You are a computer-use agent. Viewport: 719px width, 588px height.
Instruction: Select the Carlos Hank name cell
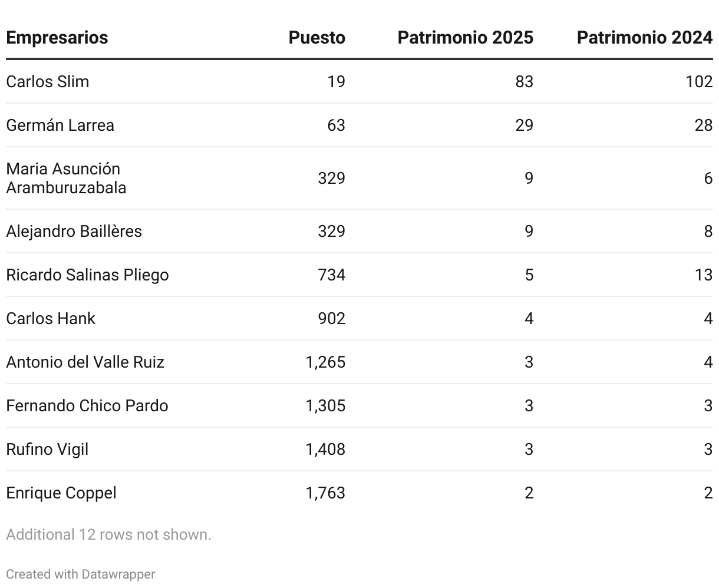[x=51, y=318]
